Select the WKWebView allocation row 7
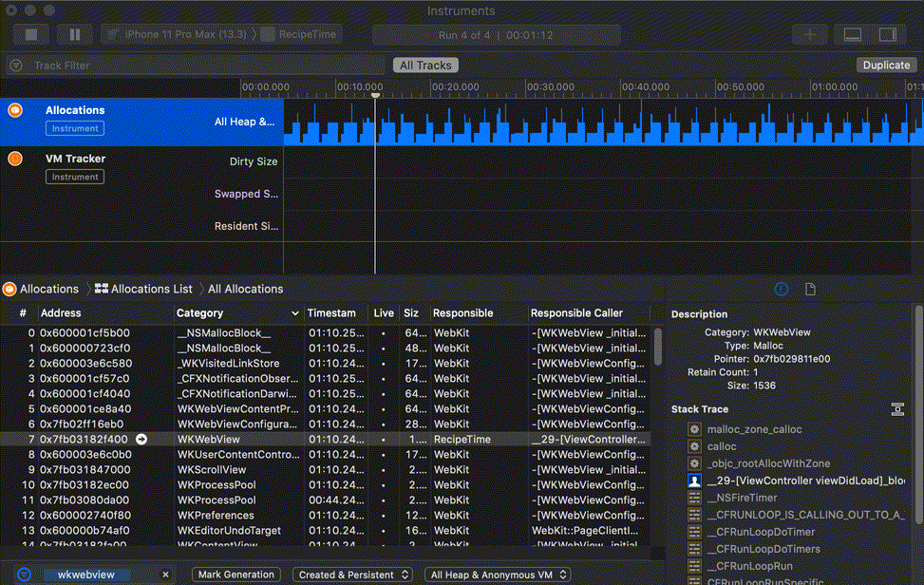The image size is (924, 585). [x=326, y=440]
